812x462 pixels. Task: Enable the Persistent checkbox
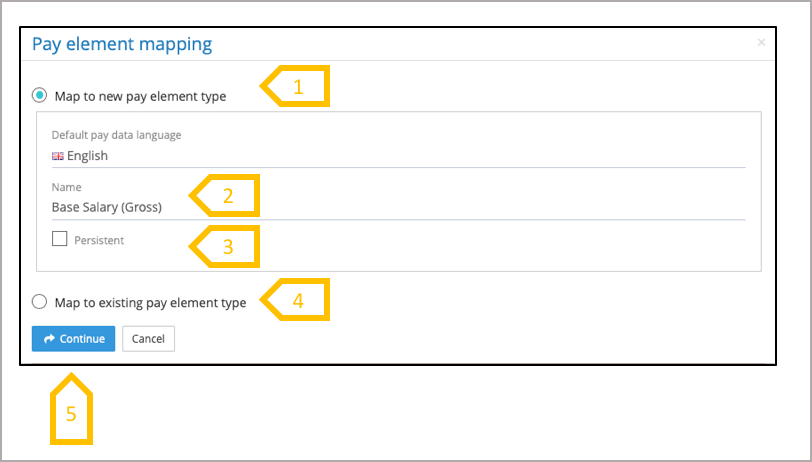[60, 239]
